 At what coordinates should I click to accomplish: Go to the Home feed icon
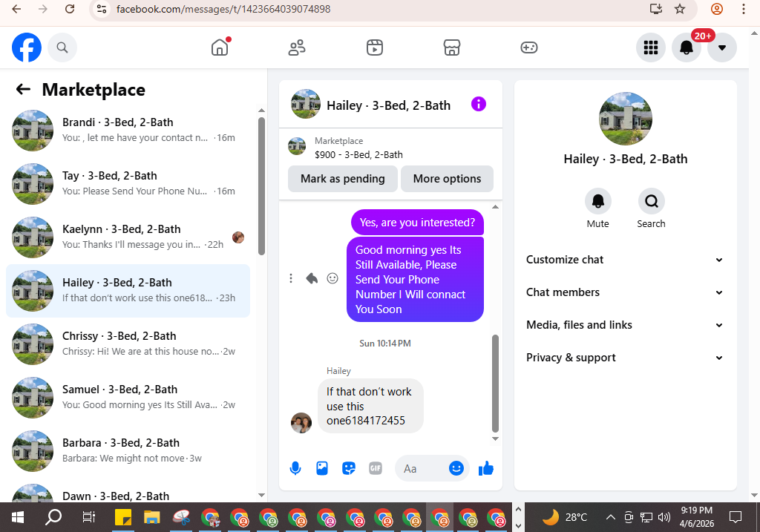click(220, 47)
